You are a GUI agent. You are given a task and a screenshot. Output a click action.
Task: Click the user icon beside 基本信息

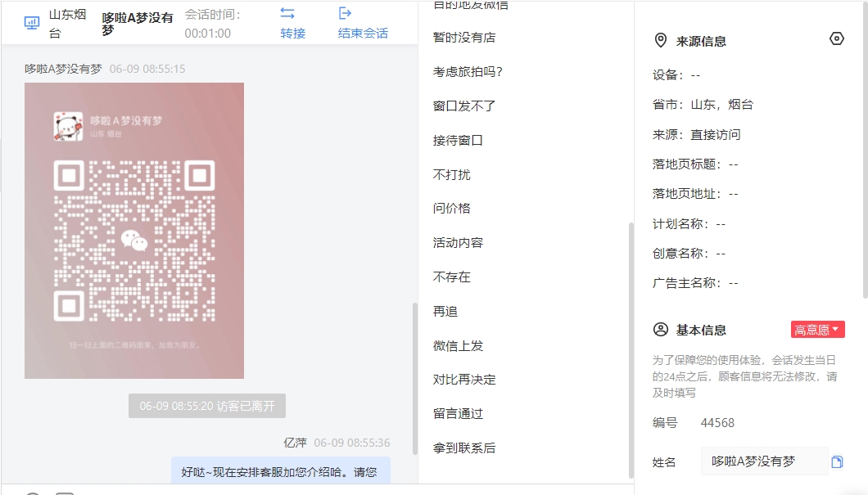[660, 330]
